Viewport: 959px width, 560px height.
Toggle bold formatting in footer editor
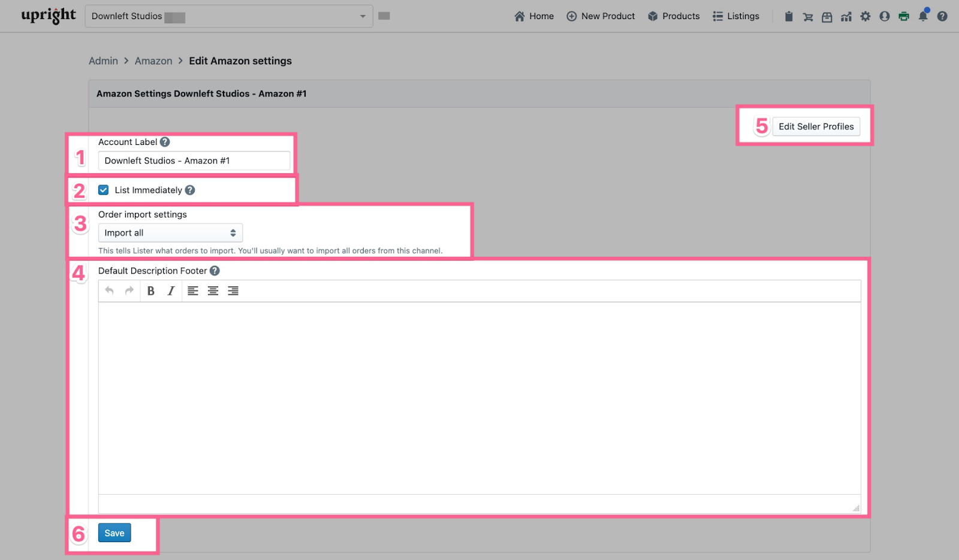(x=151, y=290)
